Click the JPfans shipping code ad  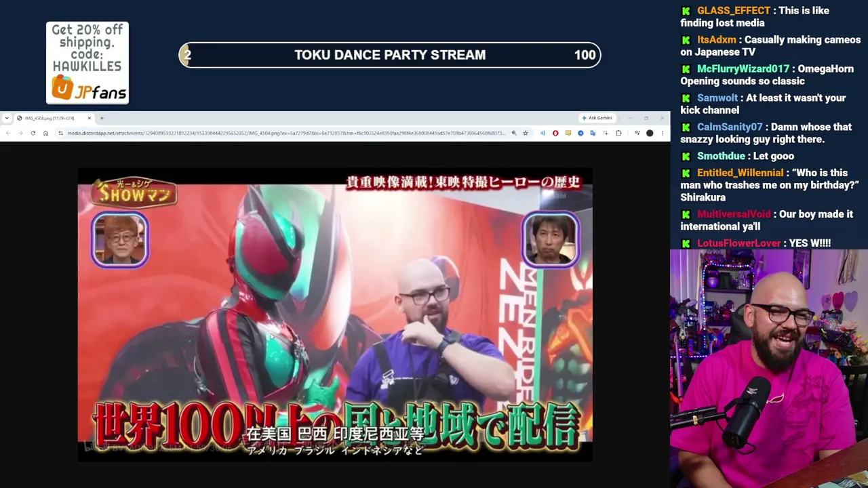point(87,62)
